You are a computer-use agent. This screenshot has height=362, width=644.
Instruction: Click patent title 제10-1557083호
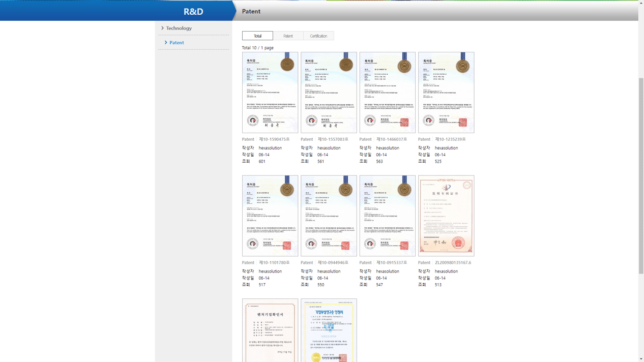point(333,139)
